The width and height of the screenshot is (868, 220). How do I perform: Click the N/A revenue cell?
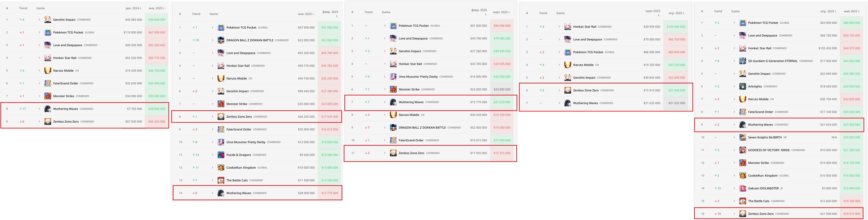point(834,137)
